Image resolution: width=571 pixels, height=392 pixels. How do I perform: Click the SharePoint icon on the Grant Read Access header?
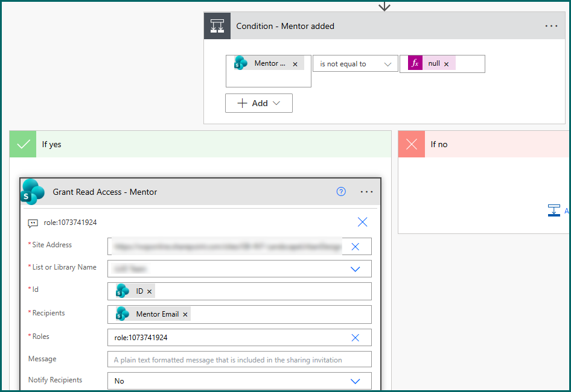(33, 191)
